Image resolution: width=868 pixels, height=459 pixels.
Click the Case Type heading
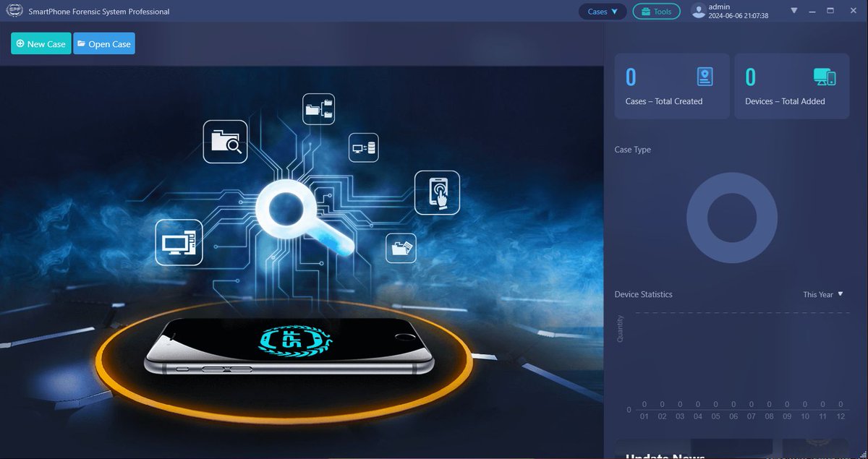(633, 150)
